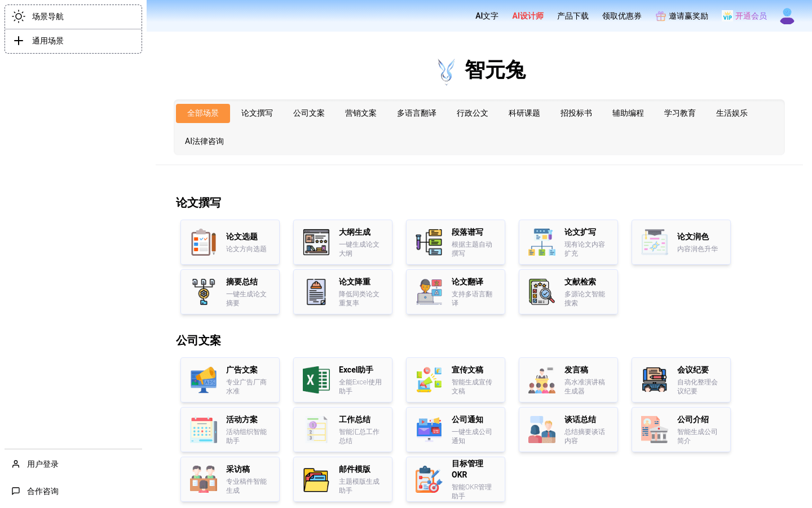Image resolution: width=812 pixels, height=508 pixels.
Task: Open the 论文选题 tool icon
Action: [203, 242]
